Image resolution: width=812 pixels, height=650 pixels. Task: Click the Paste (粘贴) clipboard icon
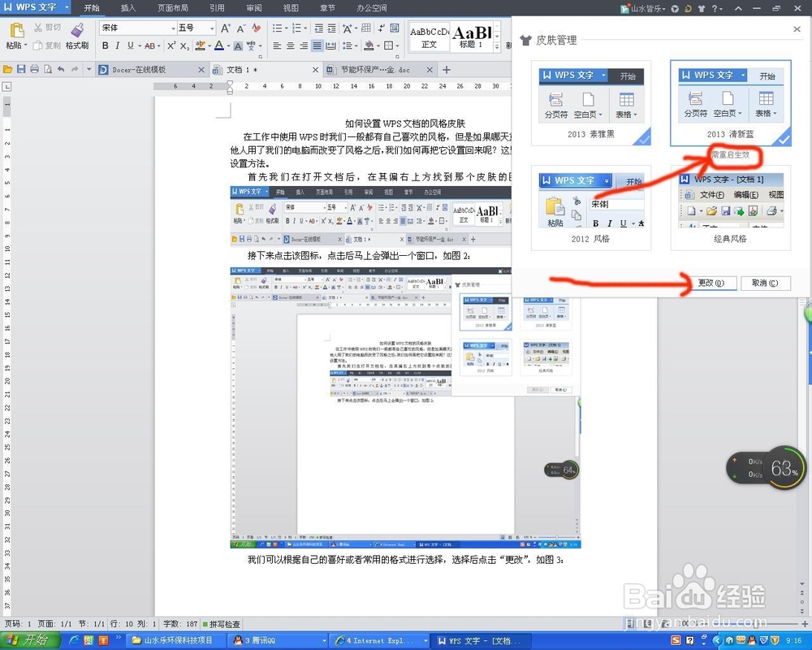tap(16, 31)
